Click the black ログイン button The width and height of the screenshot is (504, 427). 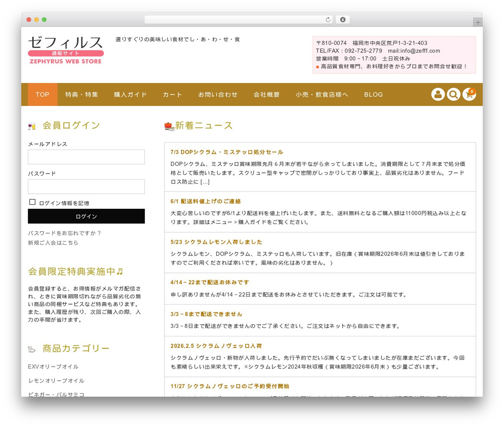(x=86, y=216)
